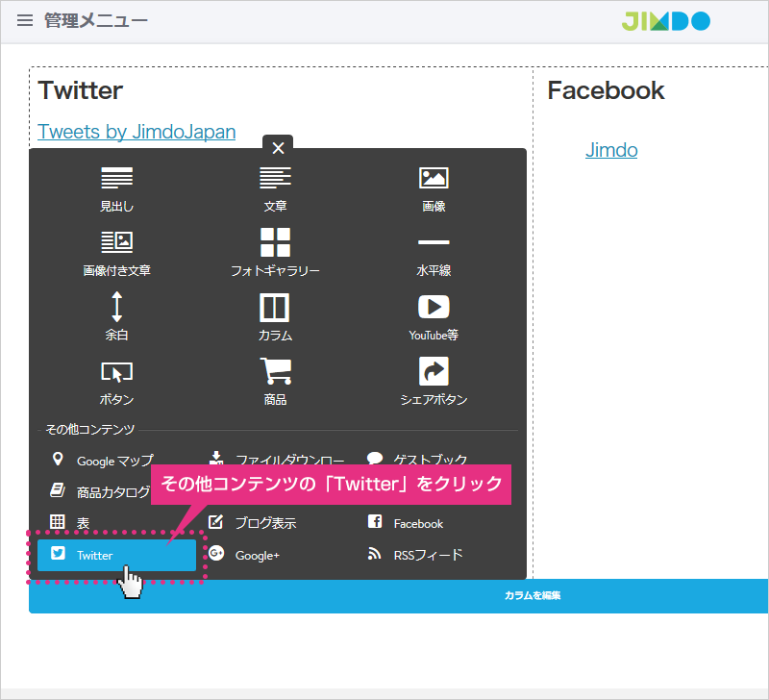Open the hamburger 管理メニュー icon
This screenshot has height=700, width=769.
(x=25, y=20)
